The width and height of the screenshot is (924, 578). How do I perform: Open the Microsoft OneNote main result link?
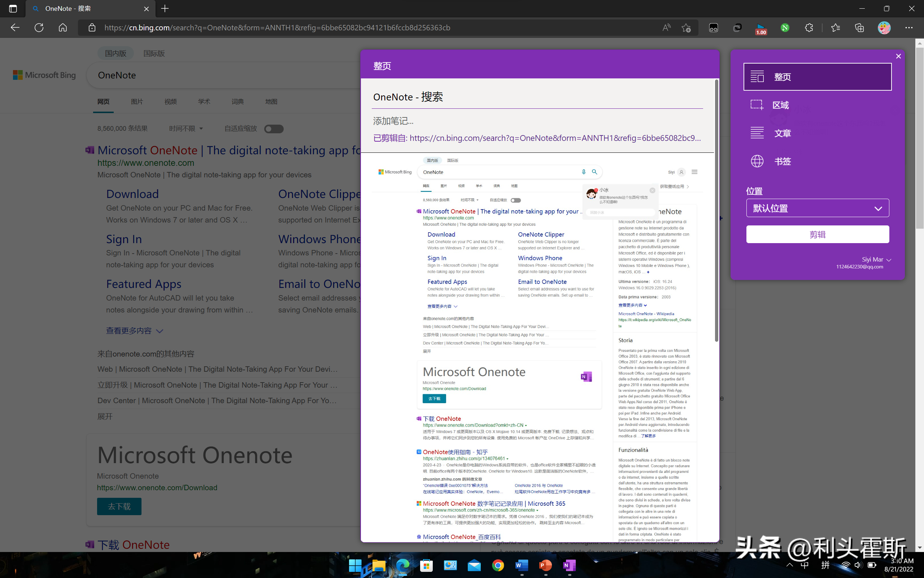(228, 150)
